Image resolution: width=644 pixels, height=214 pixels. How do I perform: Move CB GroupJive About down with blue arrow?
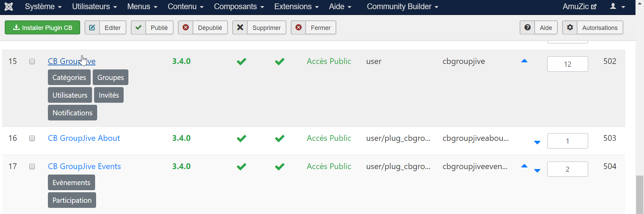(x=537, y=142)
